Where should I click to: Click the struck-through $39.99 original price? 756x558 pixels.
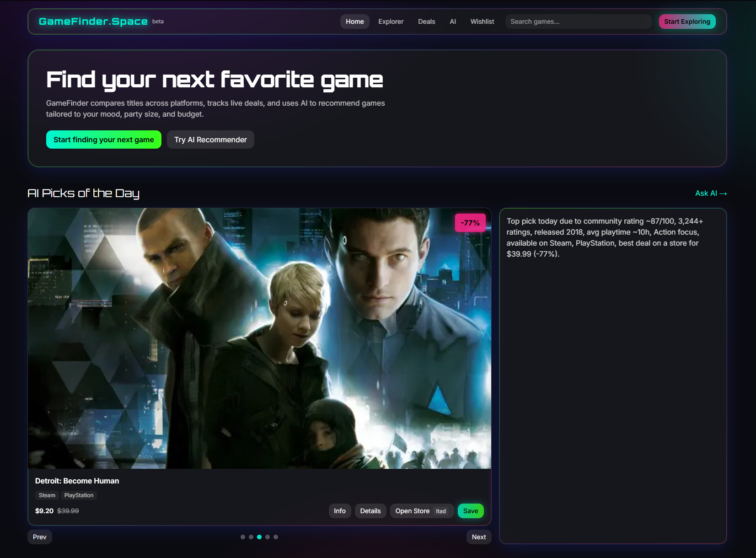[68, 511]
